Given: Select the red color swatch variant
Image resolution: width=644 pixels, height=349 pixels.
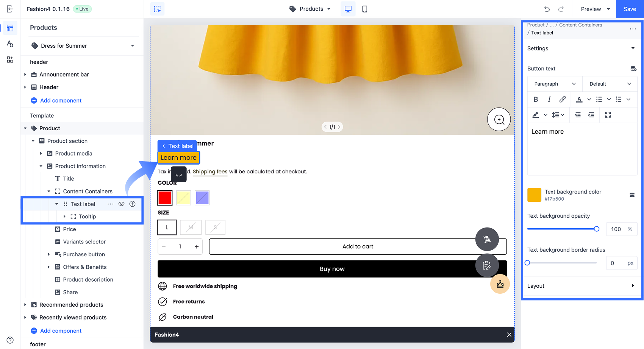Looking at the screenshot, I should pyautogui.click(x=165, y=198).
